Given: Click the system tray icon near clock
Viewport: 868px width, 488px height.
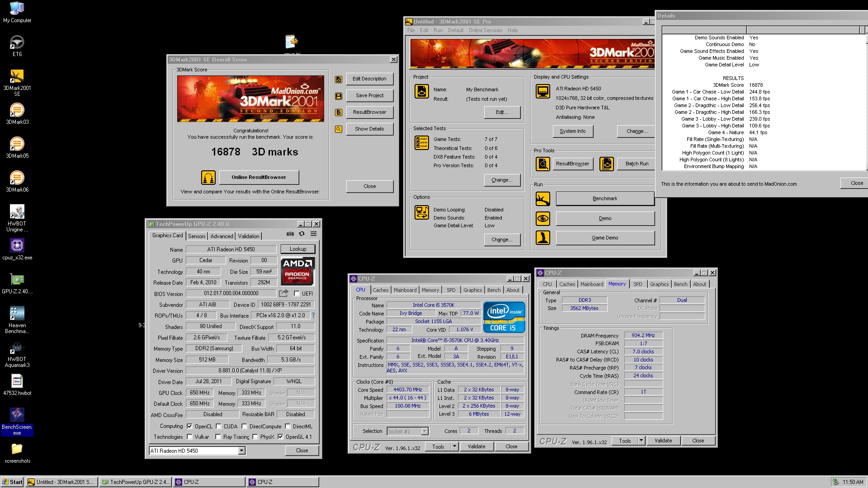Looking at the screenshot, I should pos(836,482).
